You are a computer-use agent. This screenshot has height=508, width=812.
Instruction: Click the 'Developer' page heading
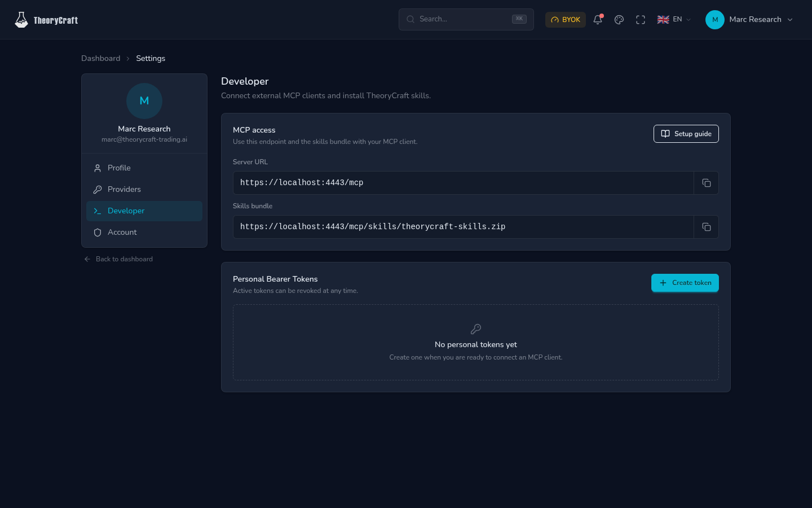(x=245, y=81)
